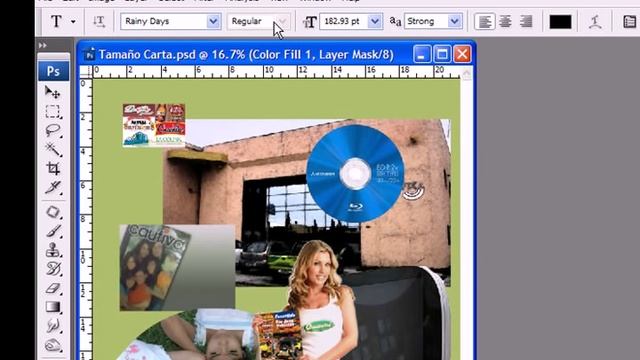
Task: Toggle text orientation button
Action: coord(99,21)
